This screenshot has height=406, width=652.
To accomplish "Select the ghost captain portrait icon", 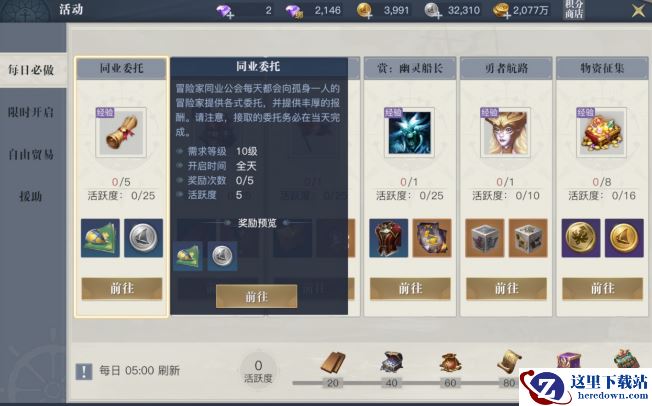I will click(x=409, y=132).
